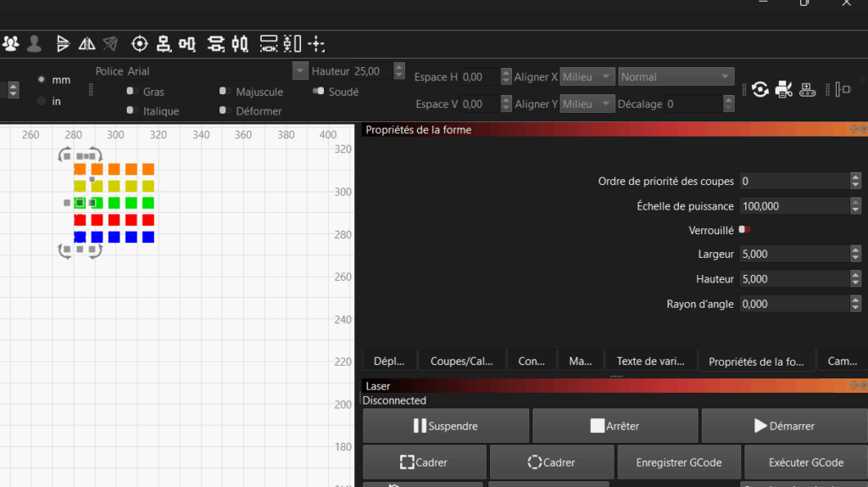Open the Police font dropdown

pyautogui.click(x=299, y=71)
